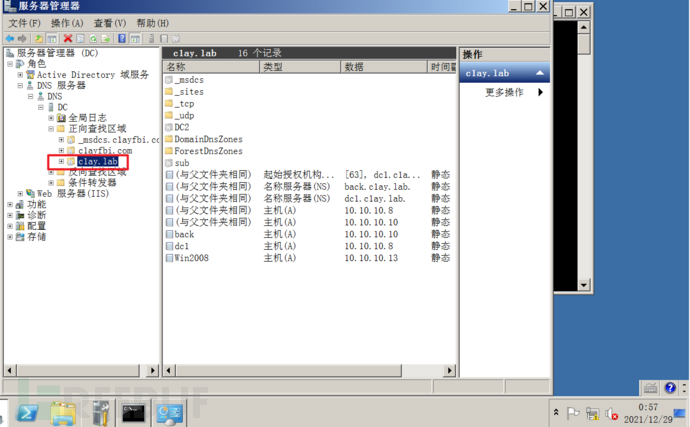Collapse the 角色 (Roles) tree node
The height and width of the screenshot is (427, 690).
click(x=10, y=64)
